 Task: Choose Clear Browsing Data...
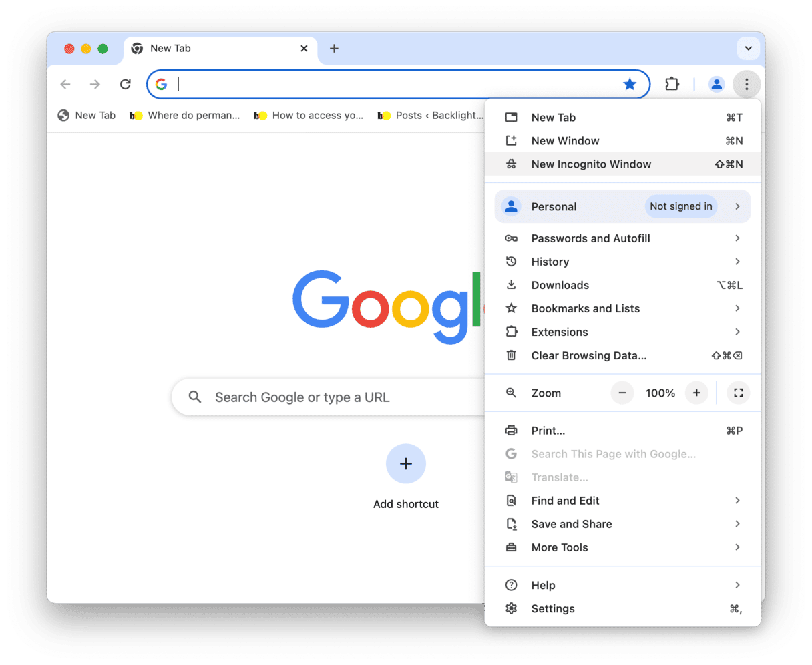622,355
